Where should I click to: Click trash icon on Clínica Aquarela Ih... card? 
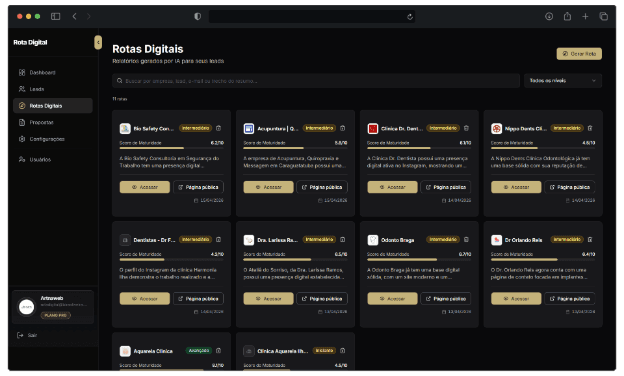[x=343, y=351]
